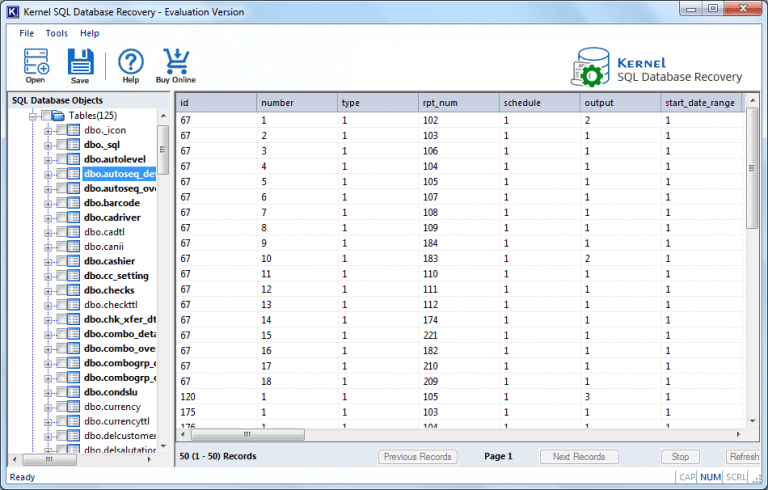The height and width of the screenshot is (490, 768).
Task: Open the File menu
Action: click(26, 33)
